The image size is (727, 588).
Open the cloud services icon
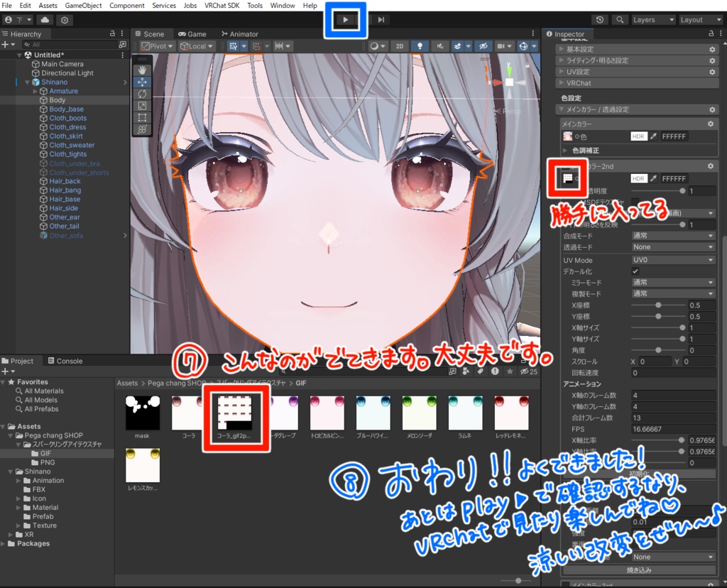45,20
